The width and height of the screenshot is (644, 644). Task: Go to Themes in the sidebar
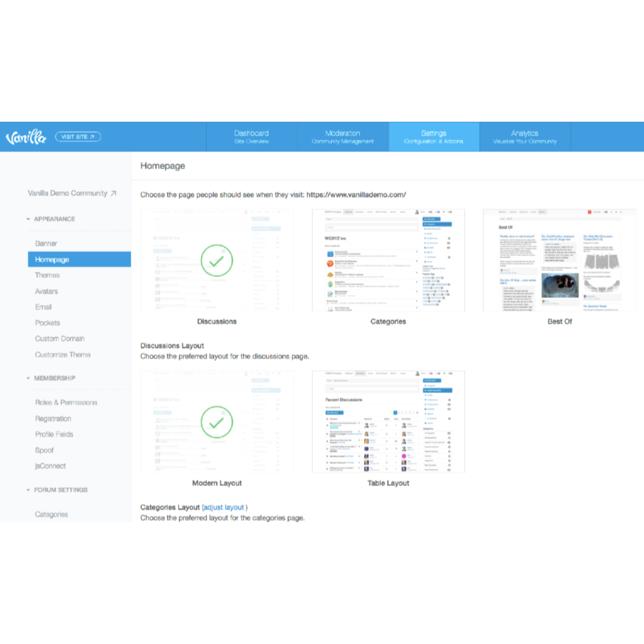(47, 275)
